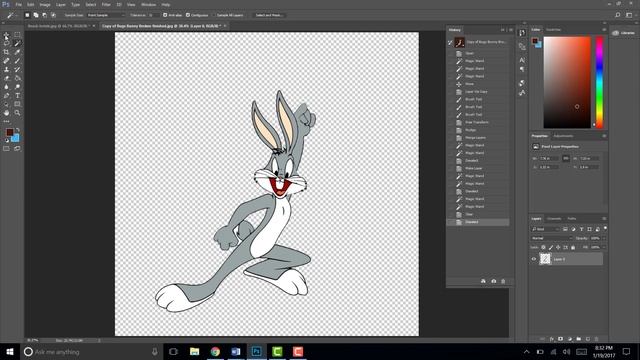Open the Window menu
The image size is (640, 360).
click(x=148, y=4)
